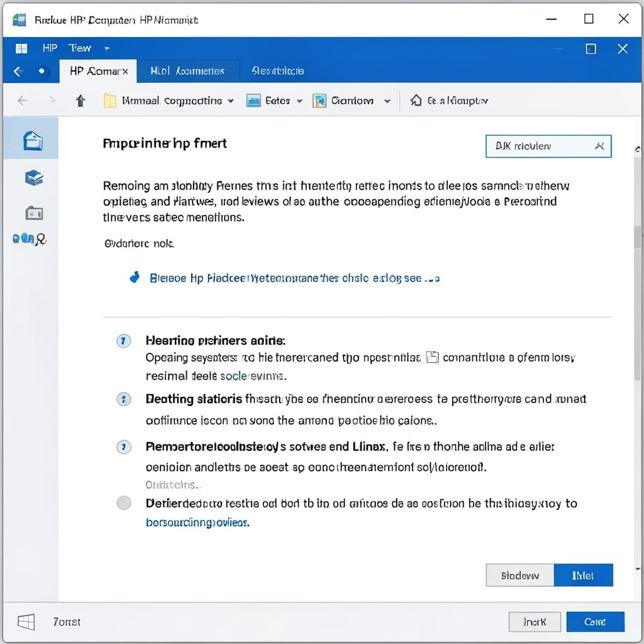Select the 'Plemoertorelcoolbsteloy' radio option
644x644 pixels.
coord(124,447)
